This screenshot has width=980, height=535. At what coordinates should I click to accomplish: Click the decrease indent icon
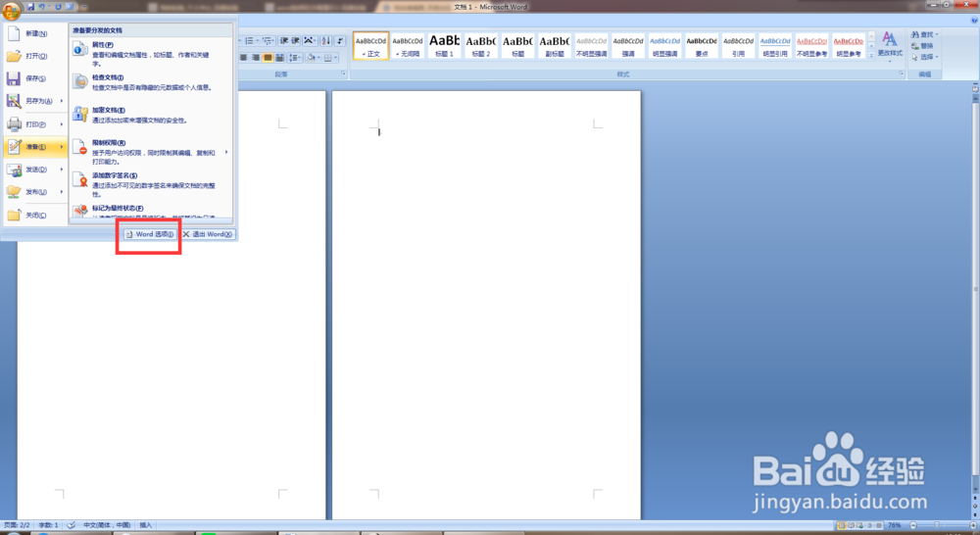tap(284, 40)
